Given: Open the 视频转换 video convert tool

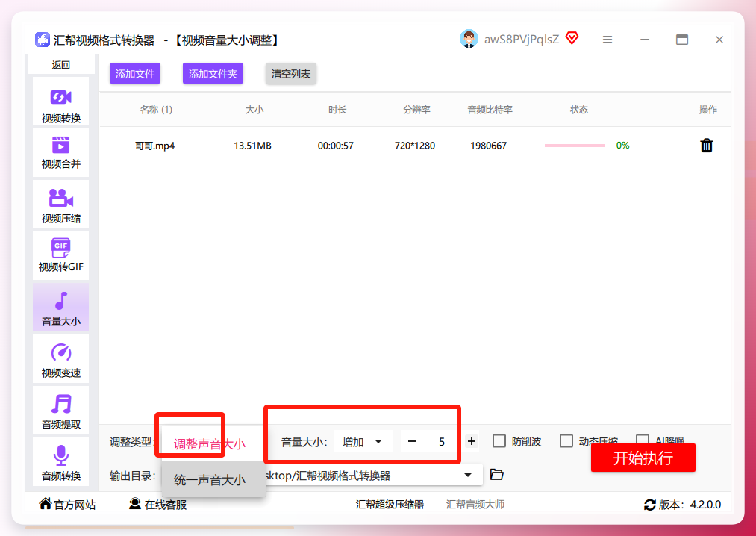Looking at the screenshot, I should [60, 102].
